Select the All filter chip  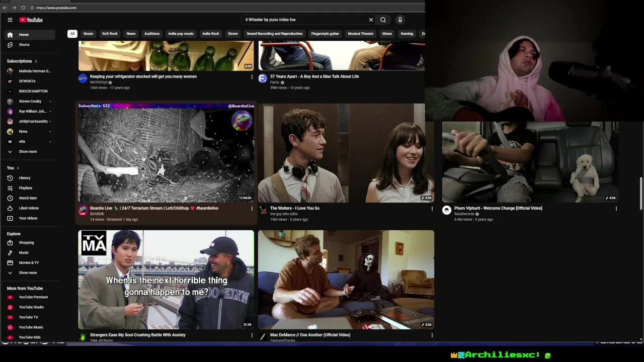click(72, 34)
